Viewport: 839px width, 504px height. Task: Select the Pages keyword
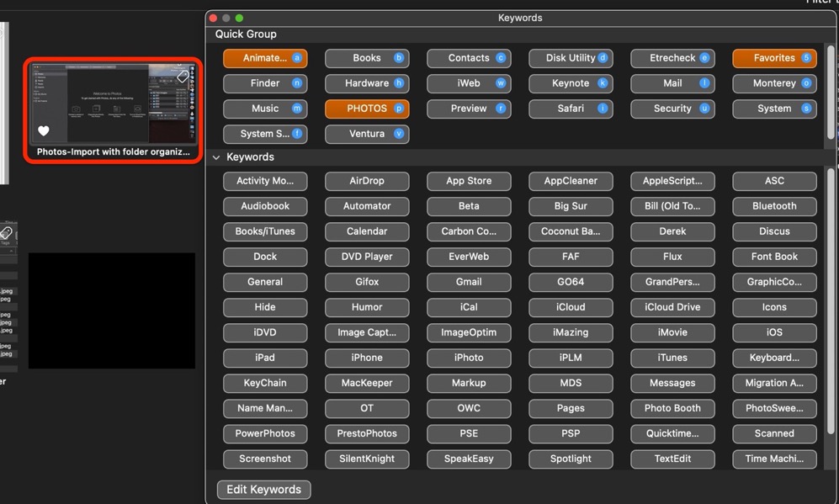point(571,408)
